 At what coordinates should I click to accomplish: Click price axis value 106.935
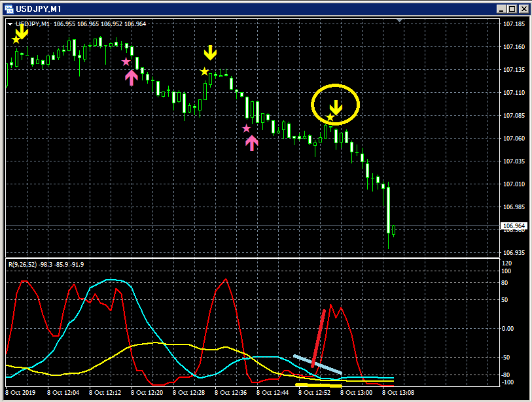click(x=514, y=253)
